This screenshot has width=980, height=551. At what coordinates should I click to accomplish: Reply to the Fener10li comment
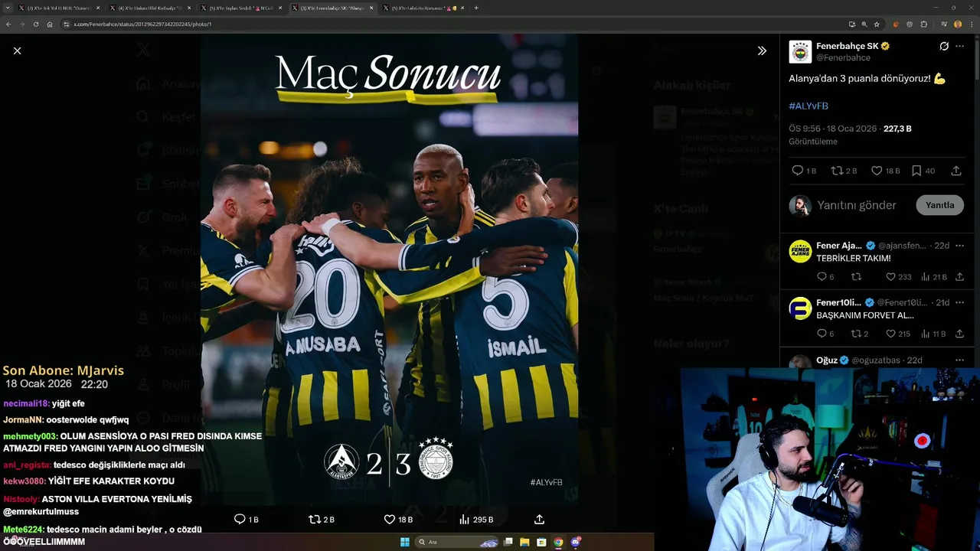[x=825, y=334]
